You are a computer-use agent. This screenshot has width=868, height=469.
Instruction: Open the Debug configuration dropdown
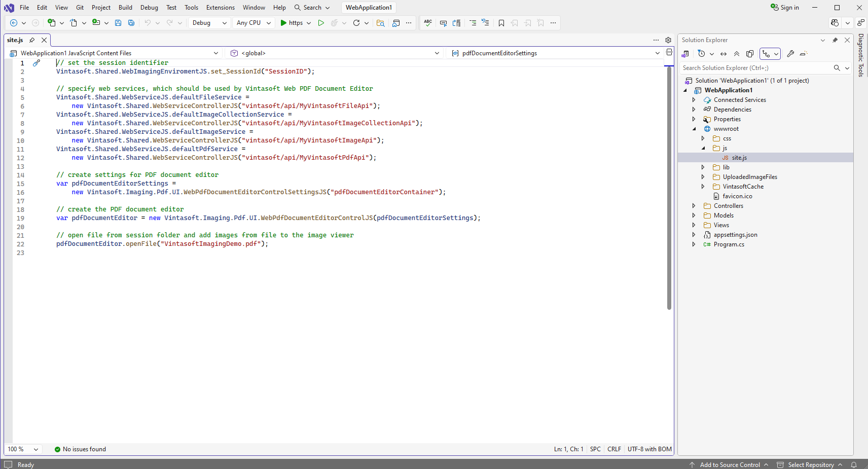point(209,23)
